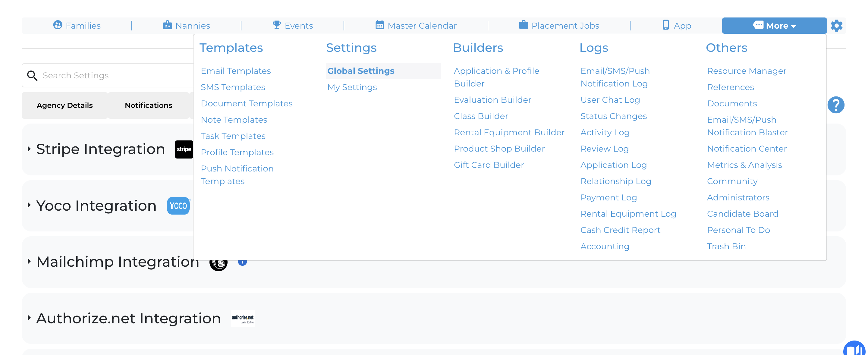
Task: Open Placement Jobs in the nav bar
Action: coord(559,26)
